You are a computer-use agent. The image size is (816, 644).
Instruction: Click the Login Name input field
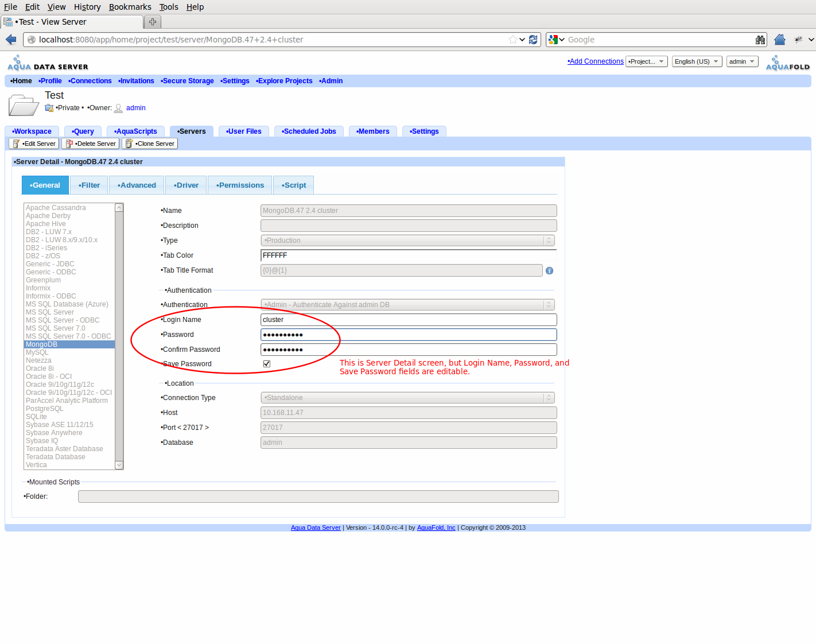409,320
